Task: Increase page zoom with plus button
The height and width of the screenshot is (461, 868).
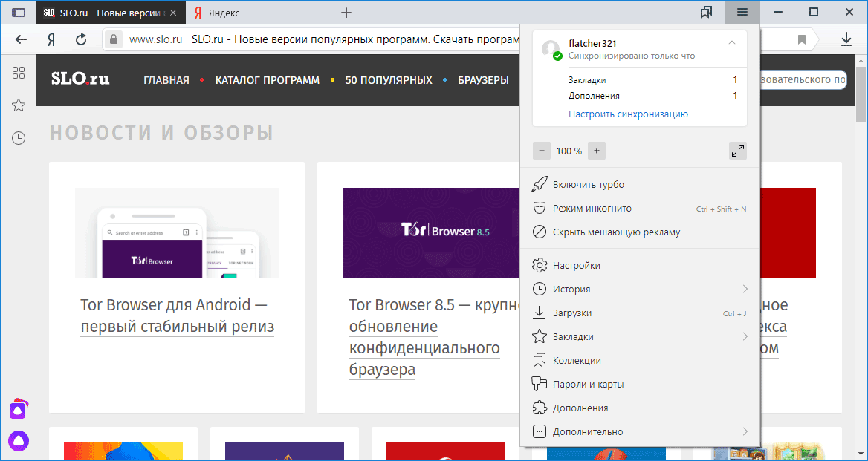Action: (x=597, y=151)
